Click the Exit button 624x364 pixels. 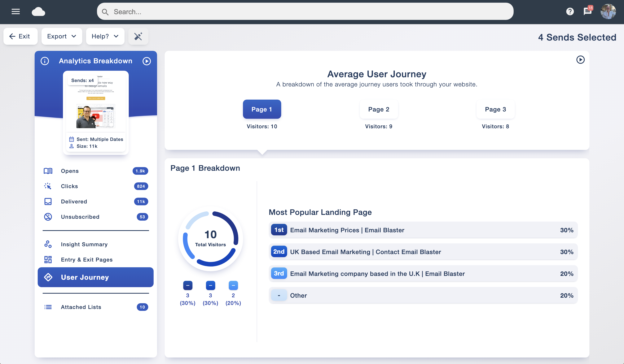[20, 36]
